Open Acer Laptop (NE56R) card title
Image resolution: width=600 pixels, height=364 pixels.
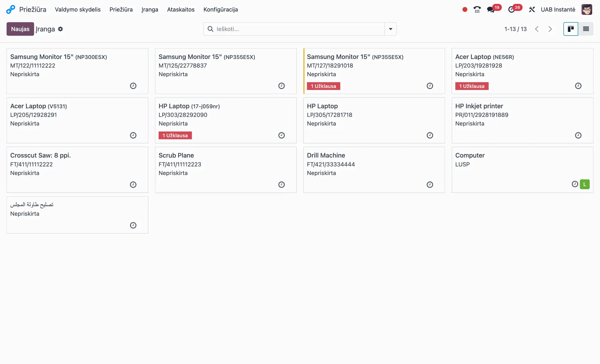pyautogui.click(x=484, y=57)
